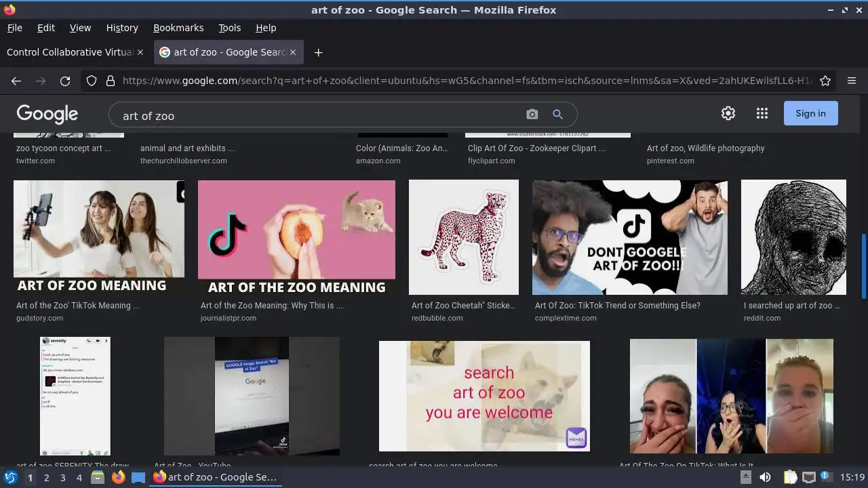Open Google quick settings gear
868x488 pixels.
728,113
